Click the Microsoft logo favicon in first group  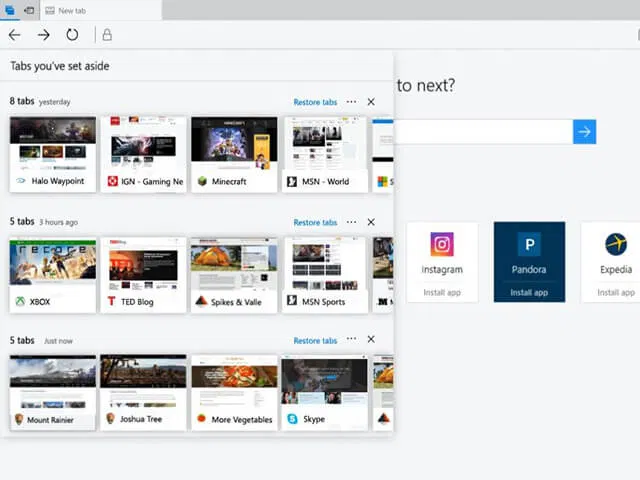(382, 181)
